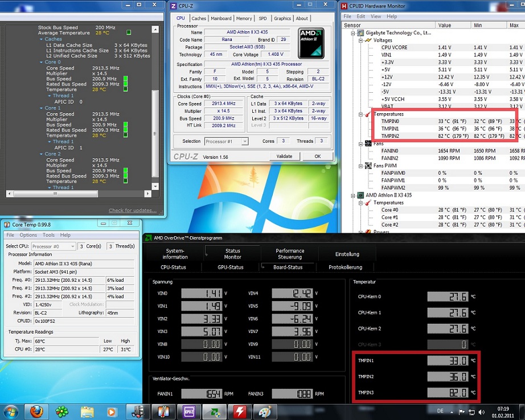This screenshot has height=420, width=525.
Task: Click Voltages lightning icon in Hardware Monitor
Action: coord(368,40)
